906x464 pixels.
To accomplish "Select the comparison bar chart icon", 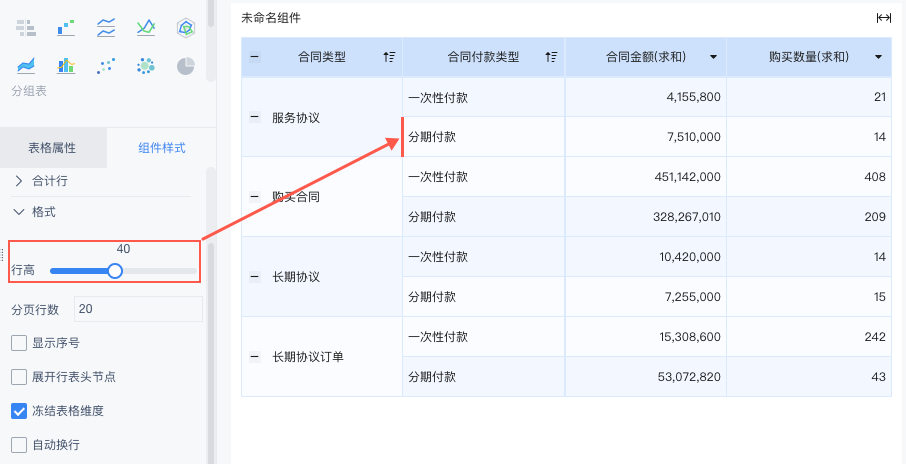I will click(x=26, y=27).
